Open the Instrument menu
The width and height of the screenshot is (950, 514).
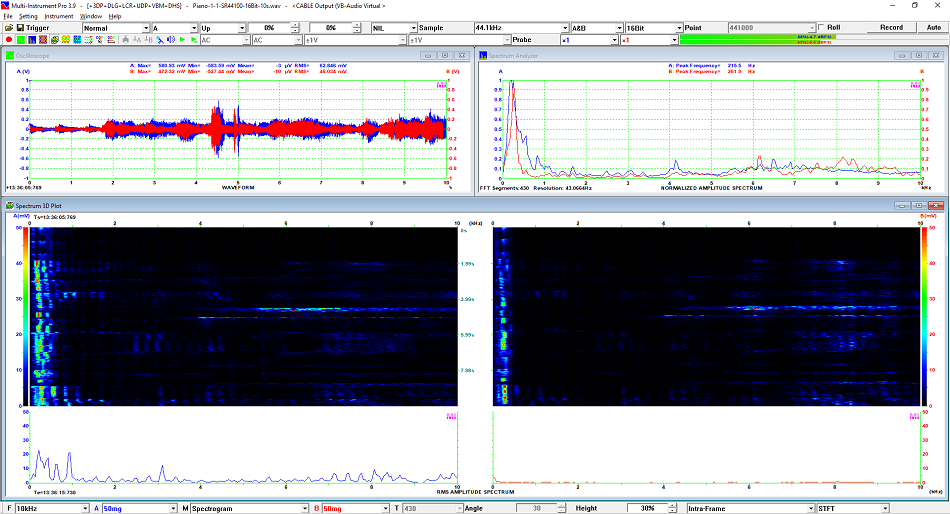(x=58, y=16)
